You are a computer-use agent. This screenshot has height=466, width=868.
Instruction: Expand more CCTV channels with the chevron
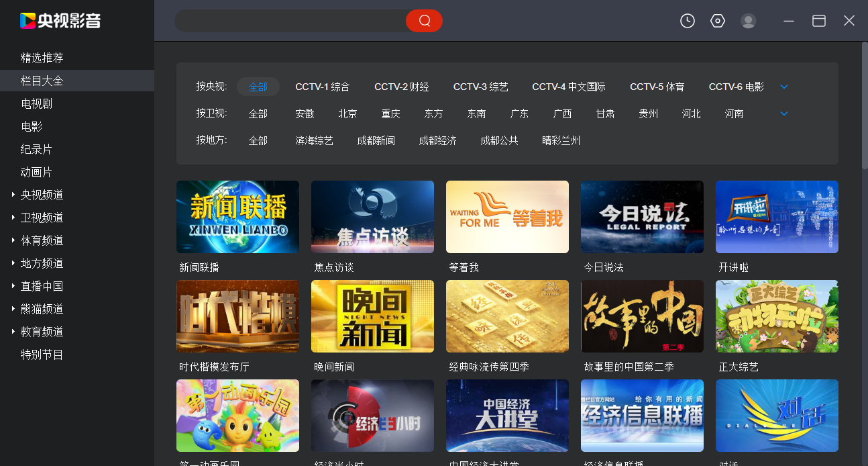point(783,86)
